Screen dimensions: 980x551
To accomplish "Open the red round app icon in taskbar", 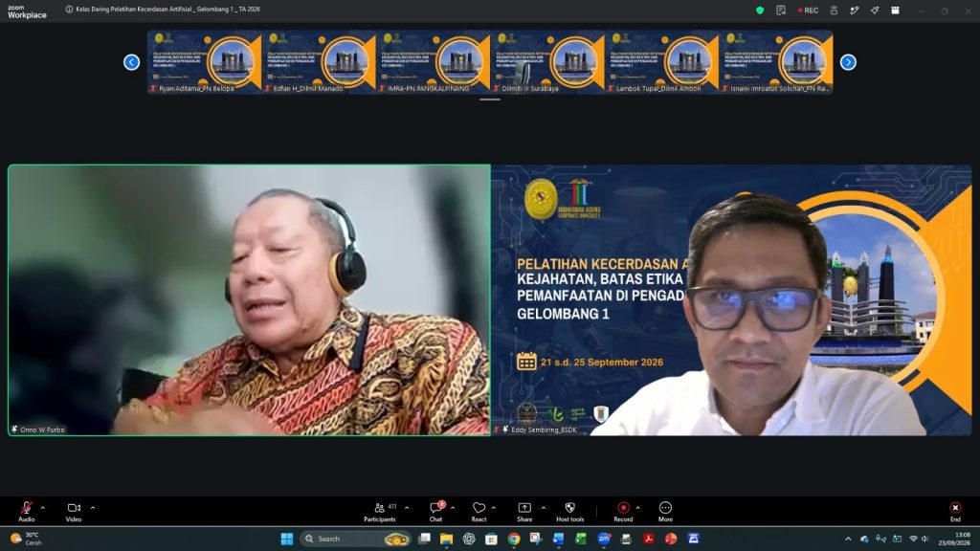I will pos(671,539).
